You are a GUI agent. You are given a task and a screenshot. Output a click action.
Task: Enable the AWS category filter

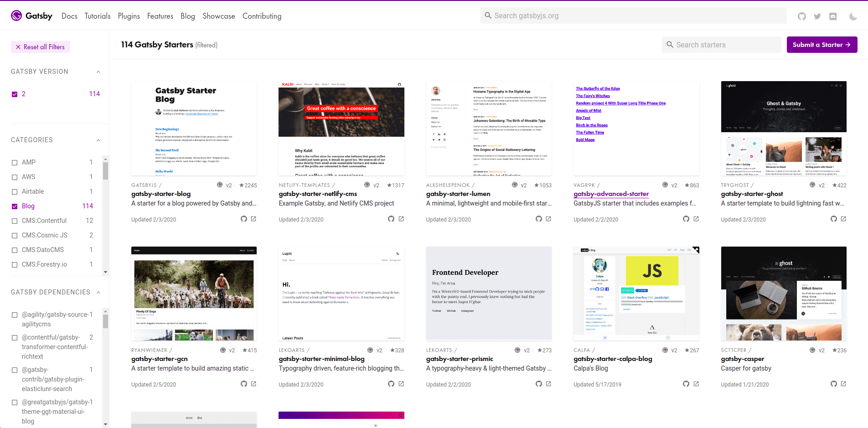click(x=15, y=177)
